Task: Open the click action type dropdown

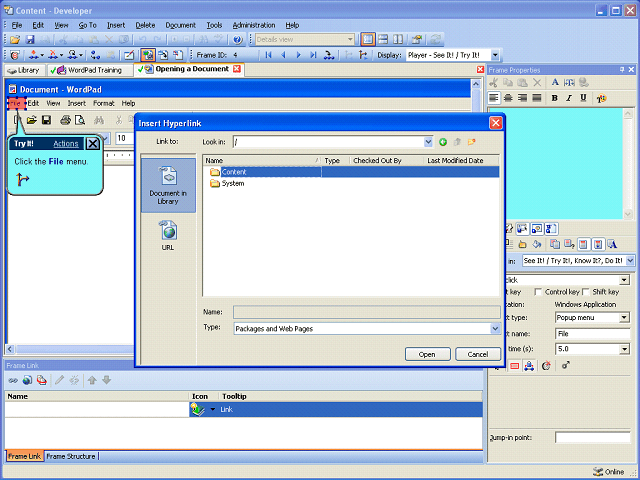Action: 624,280
